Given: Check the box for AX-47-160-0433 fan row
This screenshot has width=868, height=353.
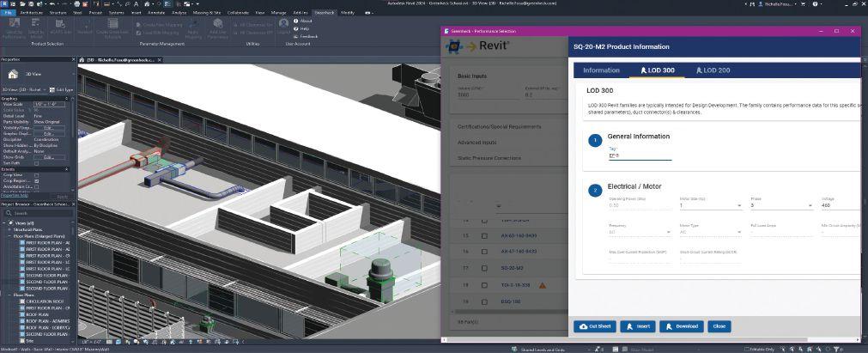Looking at the screenshot, I should click(484, 252).
